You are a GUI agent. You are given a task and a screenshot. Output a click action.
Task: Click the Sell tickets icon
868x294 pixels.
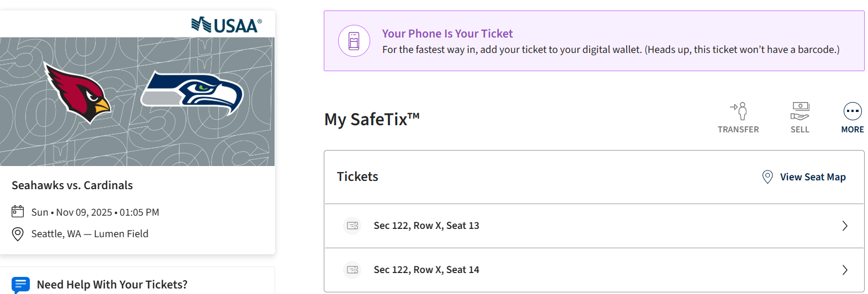(x=799, y=111)
